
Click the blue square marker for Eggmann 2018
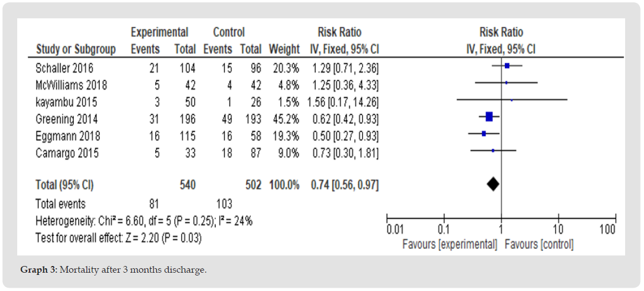484,134
